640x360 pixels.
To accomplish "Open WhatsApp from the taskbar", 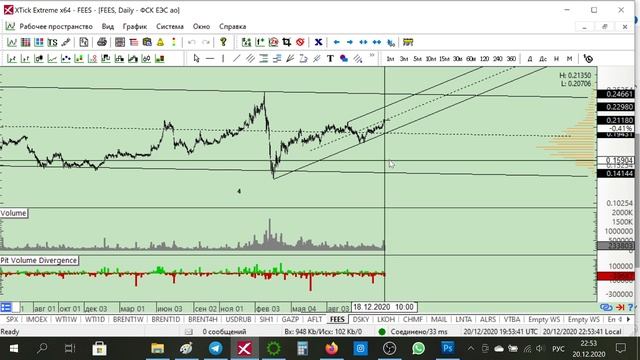I will (418, 349).
